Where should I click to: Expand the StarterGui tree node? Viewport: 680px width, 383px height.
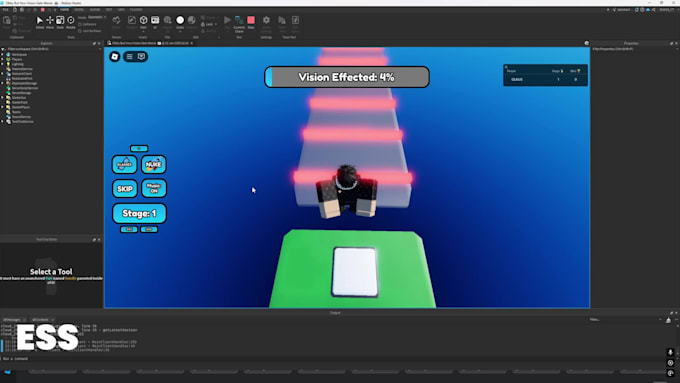click(3, 98)
